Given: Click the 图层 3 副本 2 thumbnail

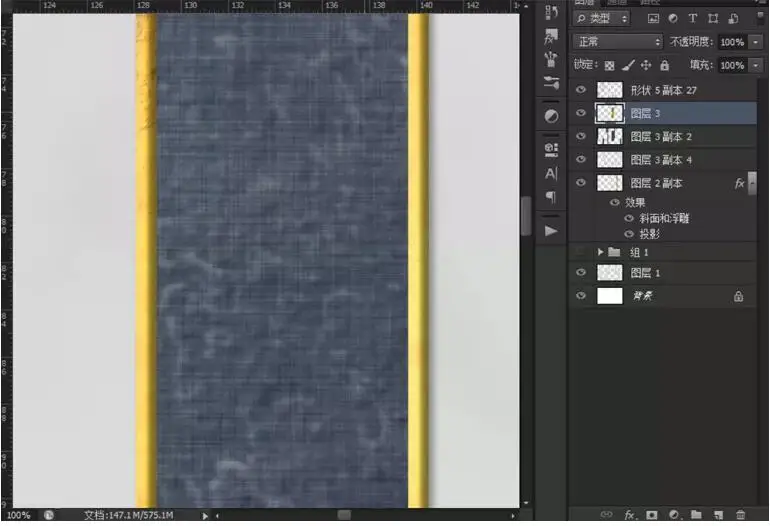Looking at the screenshot, I should (x=610, y=136).
